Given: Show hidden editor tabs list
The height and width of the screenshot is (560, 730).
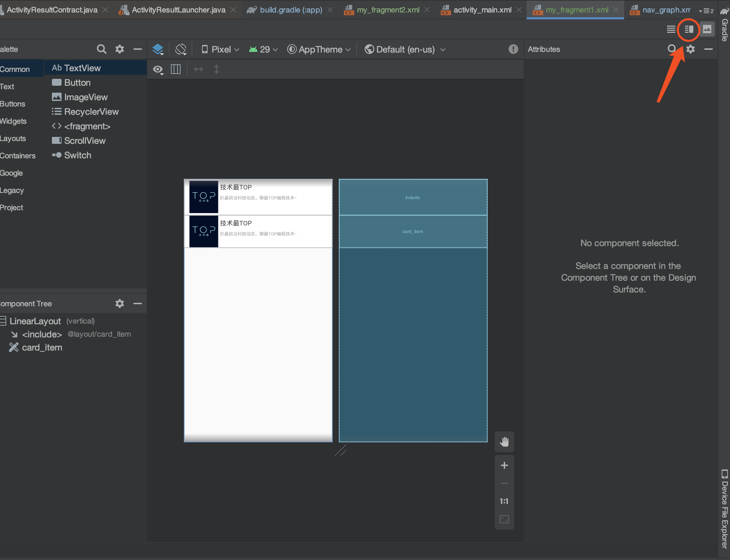Looking at the screenshot, I should coord(706,11).
